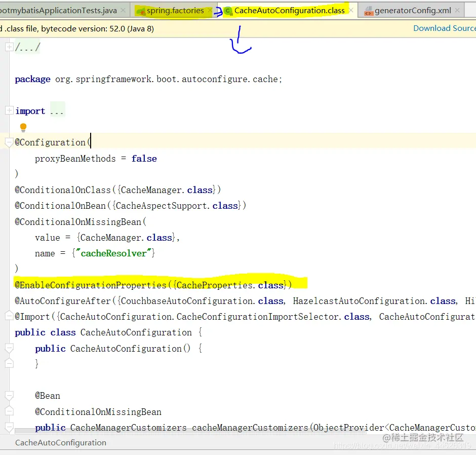Image resolution: width=476 pixels, height=455 pixels.
Task: Toggle the fold marker beside @Bean
Action: point(9,396)
